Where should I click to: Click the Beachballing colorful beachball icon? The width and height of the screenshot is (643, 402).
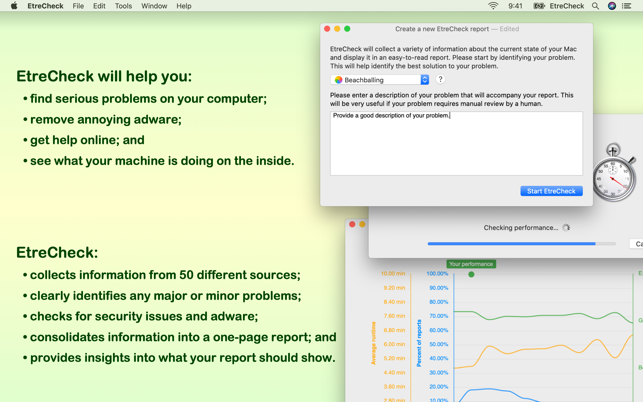click(338, 80)
